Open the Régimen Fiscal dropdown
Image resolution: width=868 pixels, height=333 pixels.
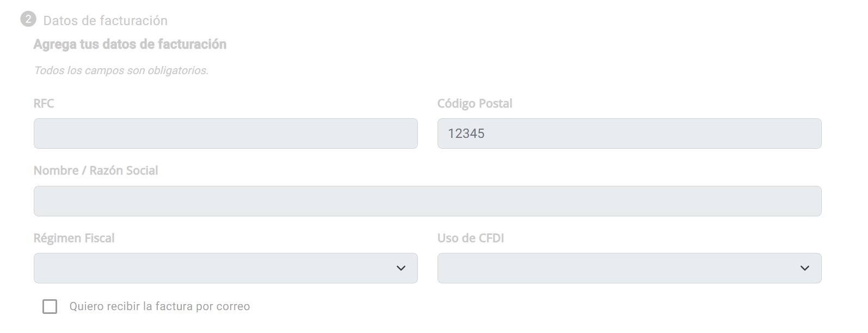click(225, 268)
